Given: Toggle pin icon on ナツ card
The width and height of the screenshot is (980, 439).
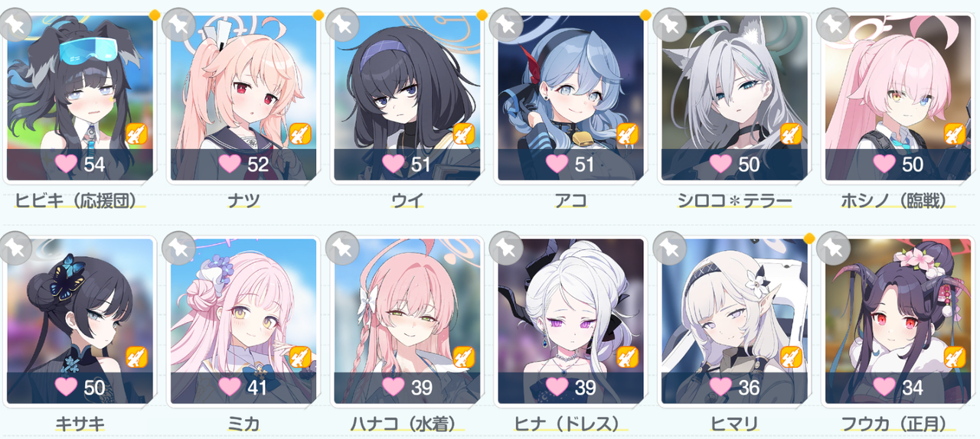Looking at the screenshot, I should (179, 24).
